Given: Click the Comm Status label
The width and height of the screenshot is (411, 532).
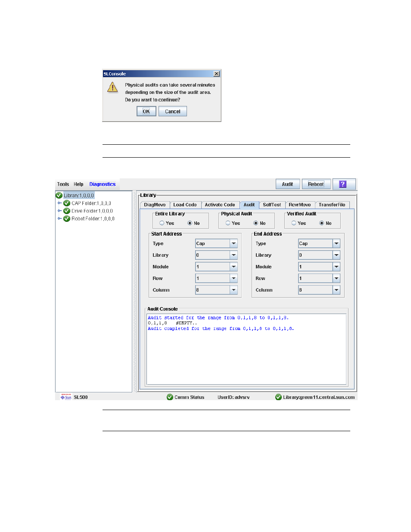Looking at the screenshot, I should point(190,397).
